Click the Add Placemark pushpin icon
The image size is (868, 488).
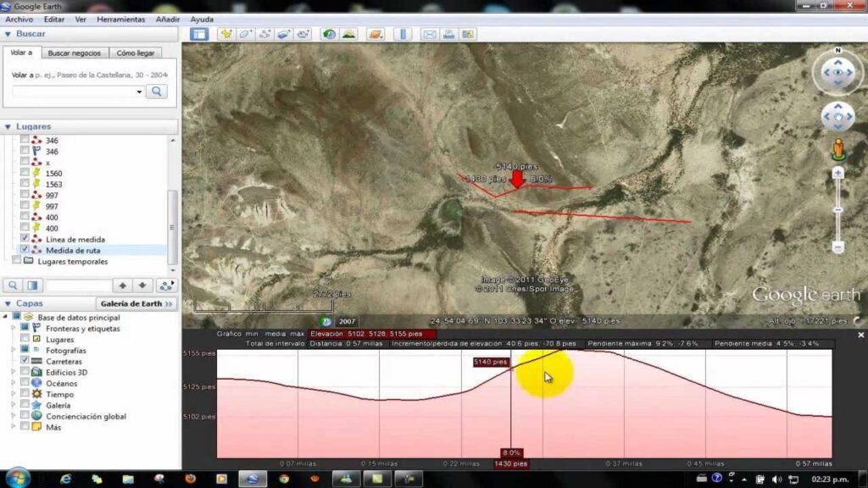(225, 35)
